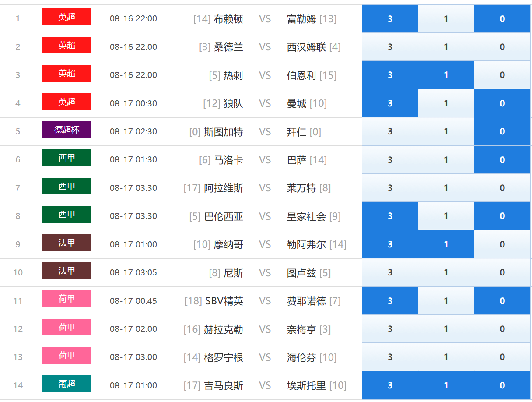Screen dimensions: 532x402
Task: Toggle result 0 for 吉马良斯 vs 埃斯托里
Action: click(x=502, y=385)
